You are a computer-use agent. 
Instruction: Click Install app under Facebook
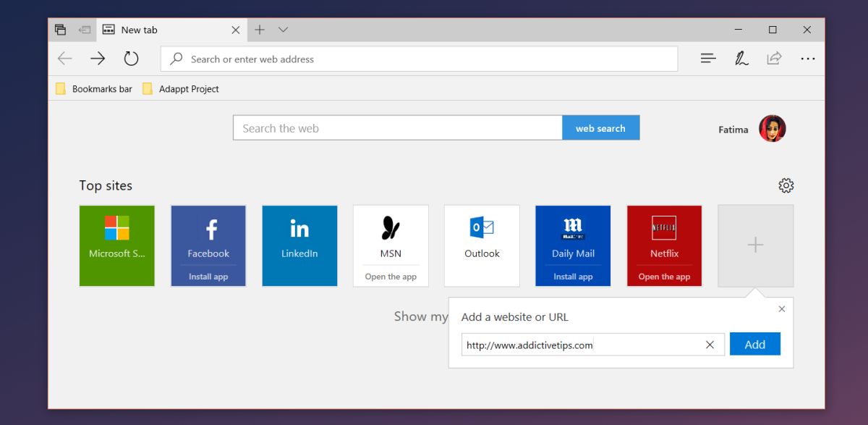point(208,277)
